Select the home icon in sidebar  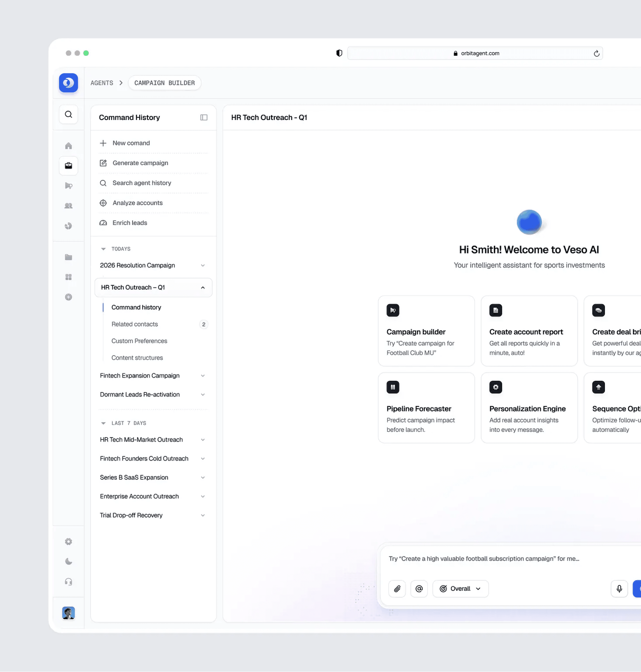click(68, 146)
